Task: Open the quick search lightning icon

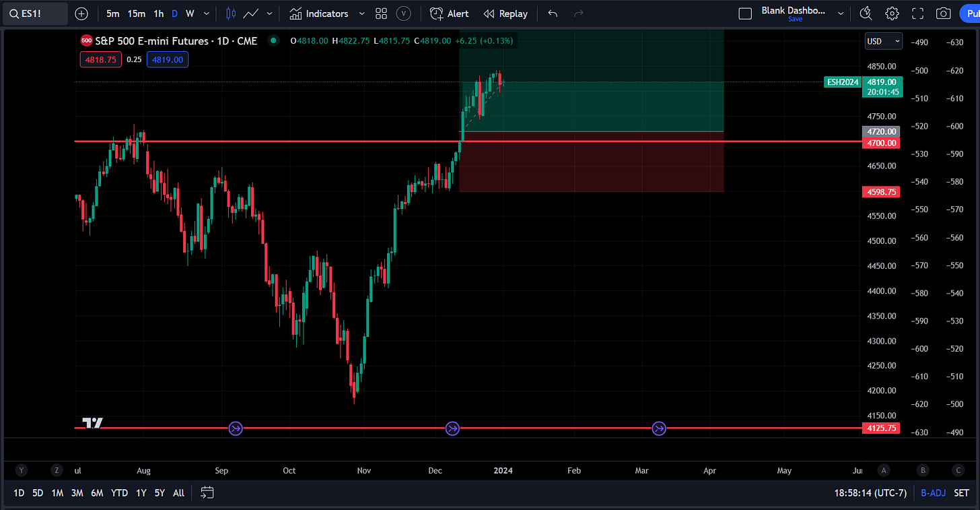Action: (x=866, y=13)
